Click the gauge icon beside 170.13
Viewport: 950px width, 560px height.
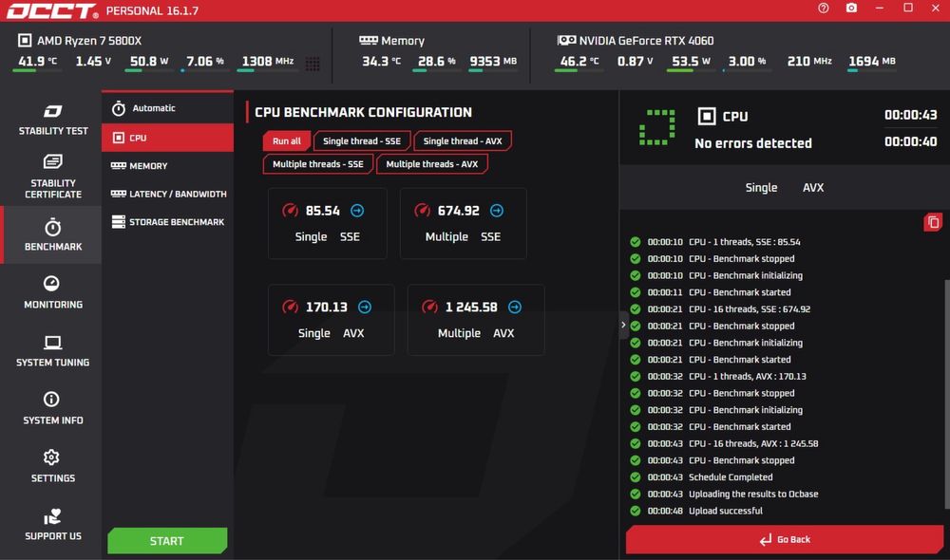[290, 307]
